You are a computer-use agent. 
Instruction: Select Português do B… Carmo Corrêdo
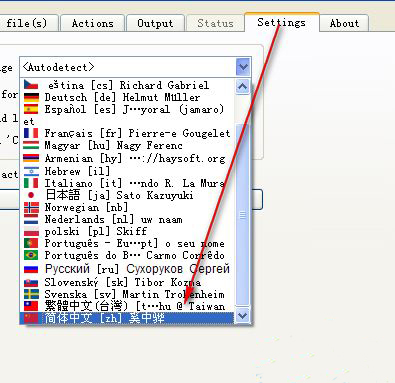[128, 255]
